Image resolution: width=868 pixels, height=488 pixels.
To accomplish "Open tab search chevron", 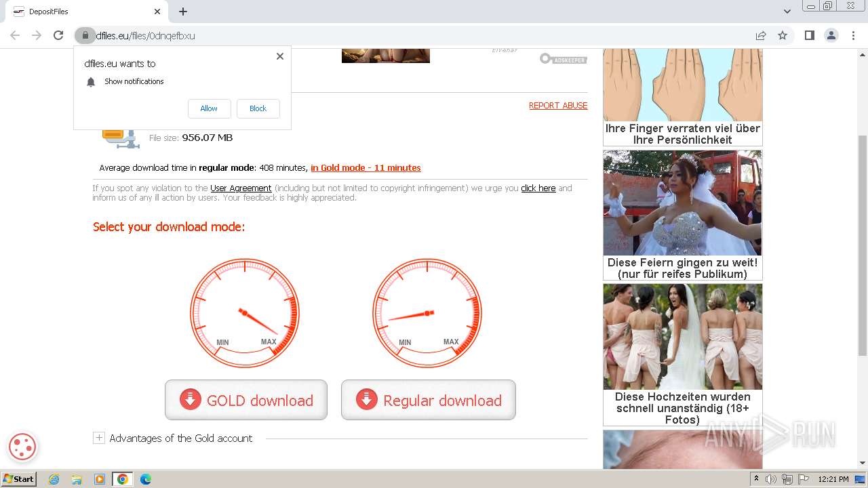I will [x=787, y=12].
